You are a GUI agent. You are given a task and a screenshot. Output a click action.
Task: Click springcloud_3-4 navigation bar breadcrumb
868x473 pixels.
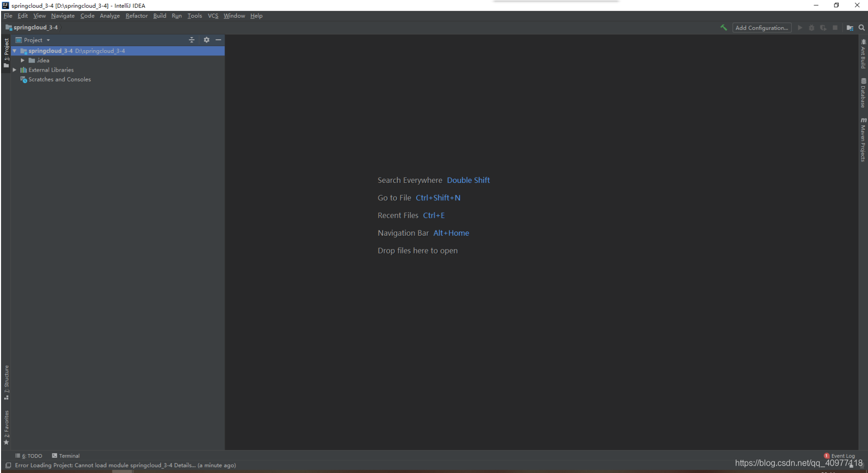coord(31,27)
